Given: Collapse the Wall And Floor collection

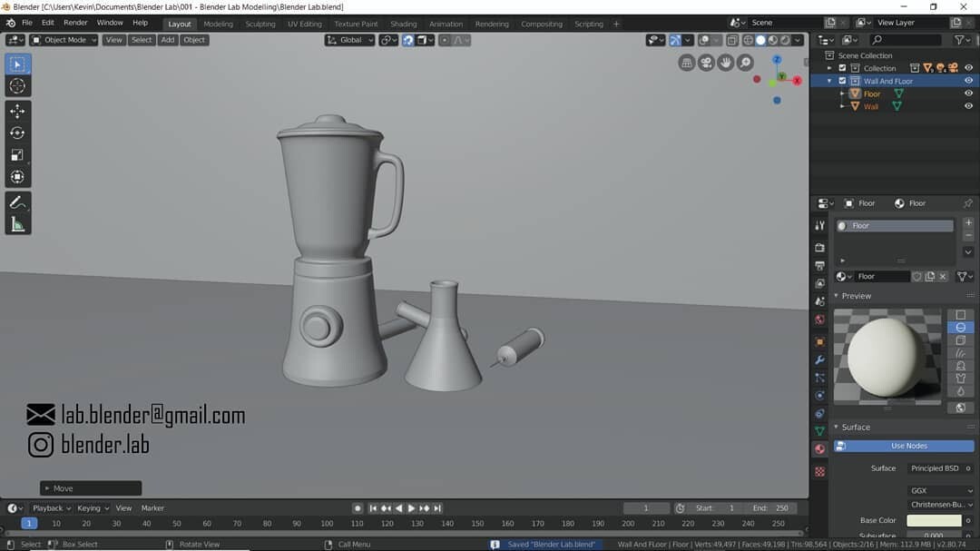Looking at the screenshot, I should pos(829,80).
